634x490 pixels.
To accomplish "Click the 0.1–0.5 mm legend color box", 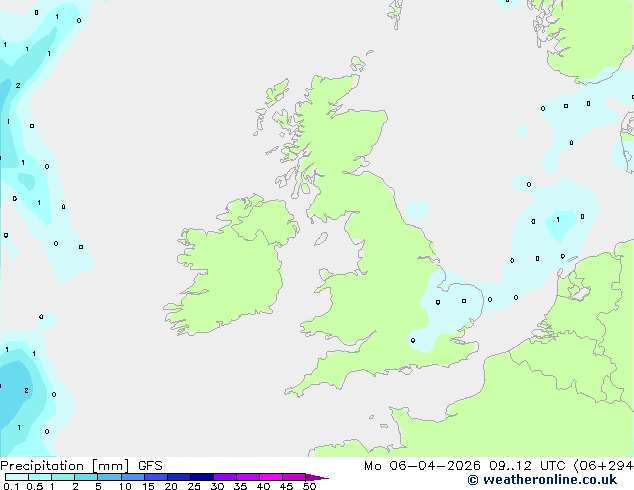I will [17, 477].
